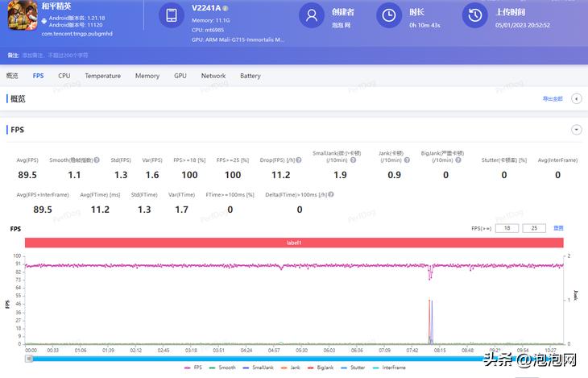Click the creator user icon
This screenshot has width=588, height=378.
tap(311, 15)
